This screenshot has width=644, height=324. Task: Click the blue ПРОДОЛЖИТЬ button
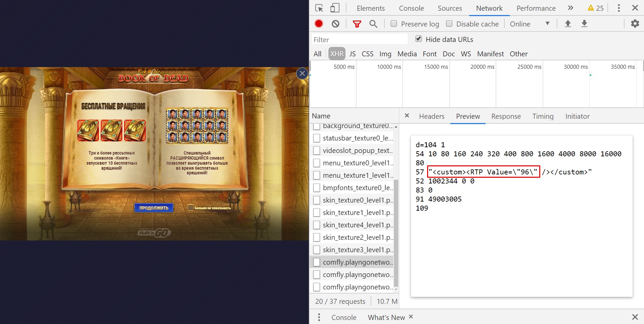(x=154, y=208)
